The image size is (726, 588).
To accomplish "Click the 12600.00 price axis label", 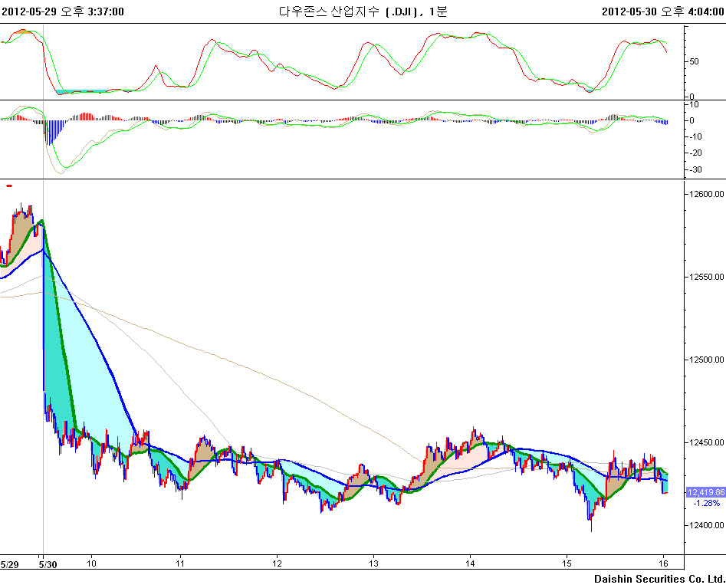I will tap(704, 194).
